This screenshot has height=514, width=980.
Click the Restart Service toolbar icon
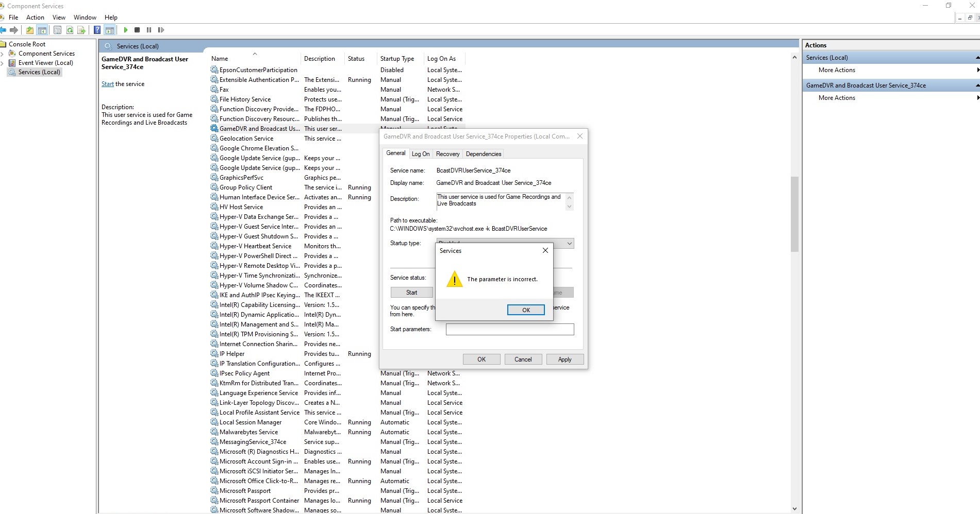(161, 30)
